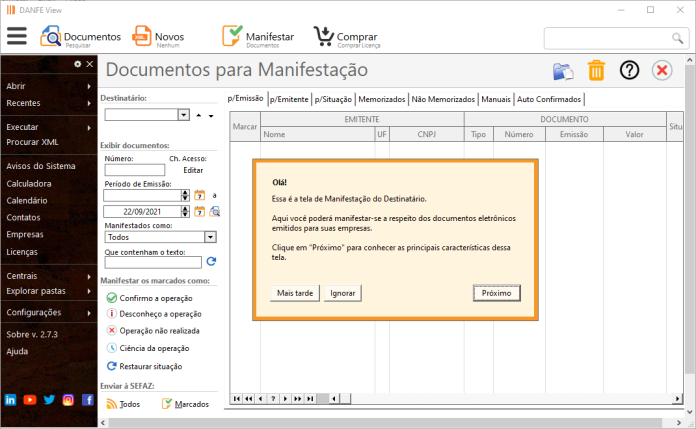
Task: Open Calculadora from sidebar
Action: coord(29,183)
